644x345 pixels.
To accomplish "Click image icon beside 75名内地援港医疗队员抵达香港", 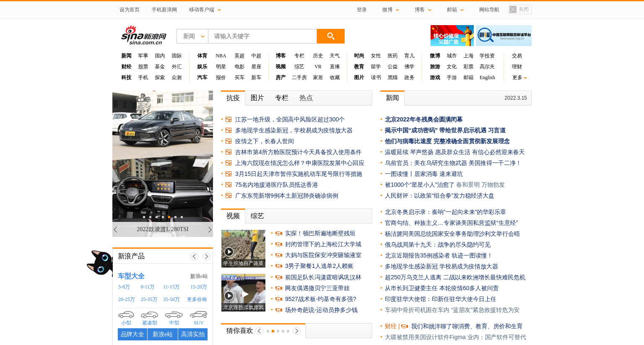I will (229, 185).
